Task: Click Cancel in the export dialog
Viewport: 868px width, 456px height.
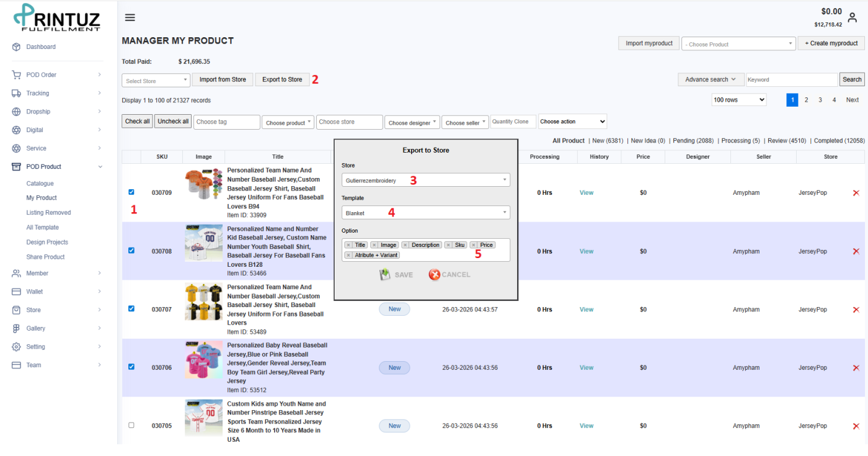Action: (449, 275)
